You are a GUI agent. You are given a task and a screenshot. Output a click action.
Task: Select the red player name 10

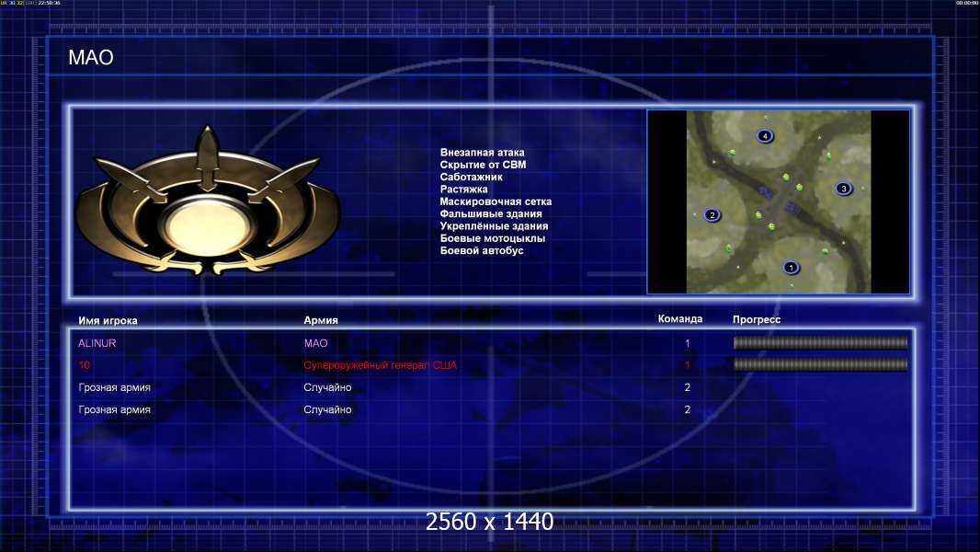[84, 365]
